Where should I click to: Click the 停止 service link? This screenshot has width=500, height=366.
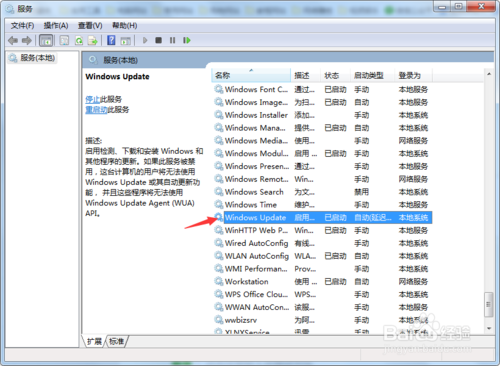coord(92,99)
